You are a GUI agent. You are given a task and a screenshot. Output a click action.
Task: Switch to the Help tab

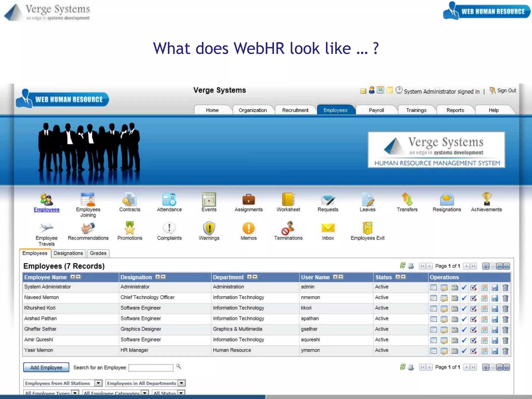[x=494, y=110]
